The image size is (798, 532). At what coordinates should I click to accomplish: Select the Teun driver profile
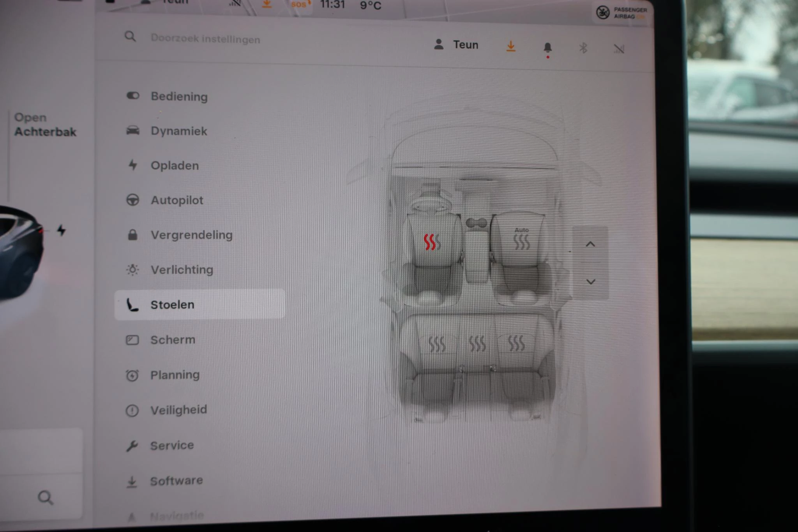click(457, 45)
